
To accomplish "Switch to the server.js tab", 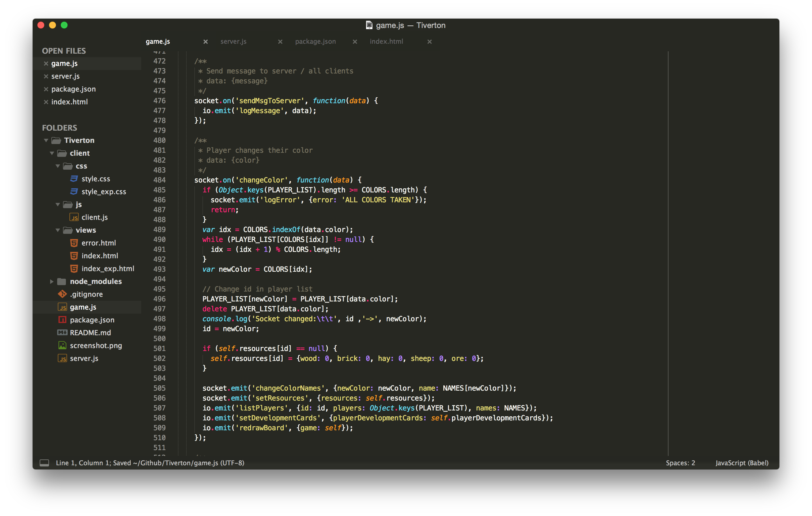I will [233, 41].
